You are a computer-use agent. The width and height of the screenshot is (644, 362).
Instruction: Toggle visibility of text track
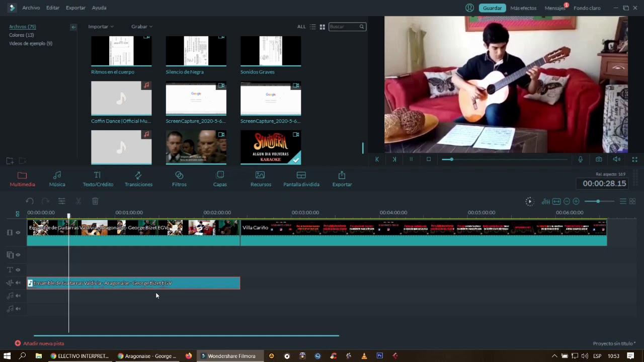pyautogui.click(x=18, y=270)
